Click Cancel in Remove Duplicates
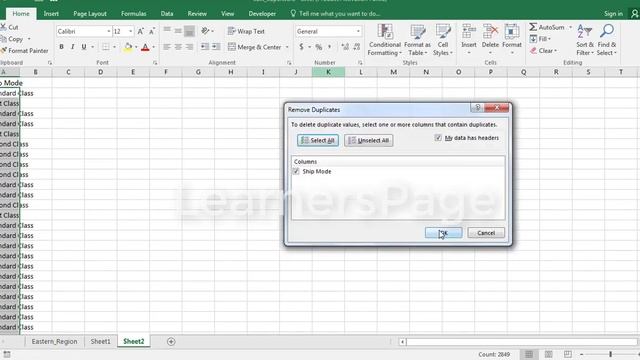 click(486, 233)
